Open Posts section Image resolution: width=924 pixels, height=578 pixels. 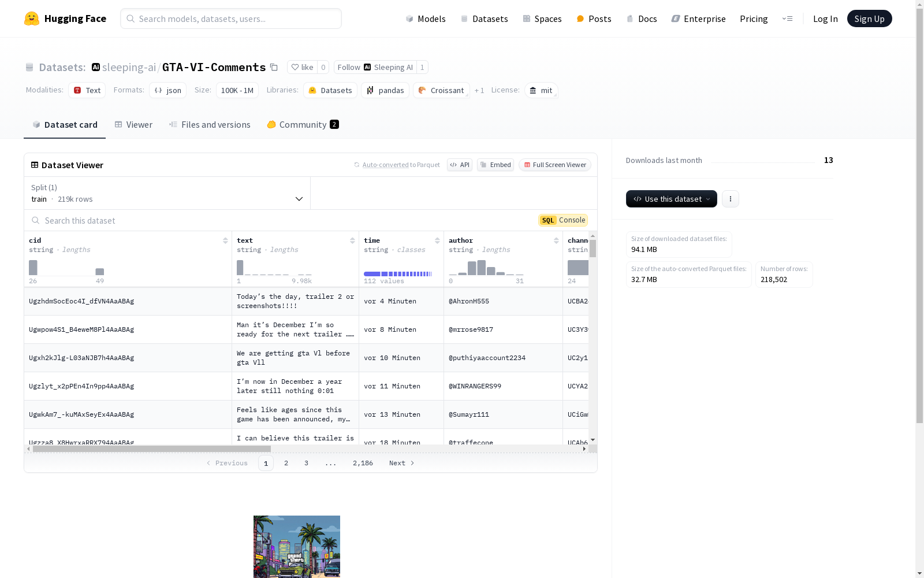[594, 18]
